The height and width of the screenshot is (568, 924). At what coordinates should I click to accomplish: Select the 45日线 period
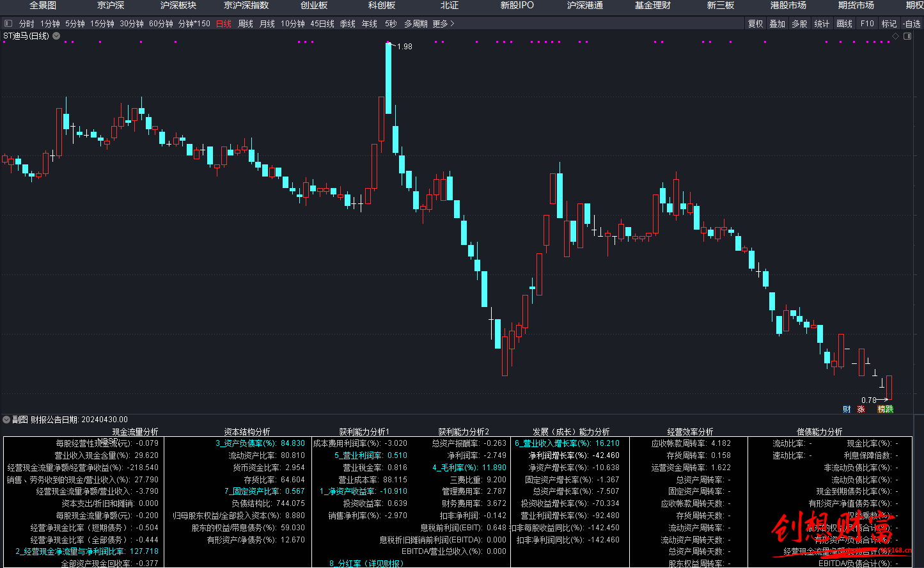(x=322, y=24)
